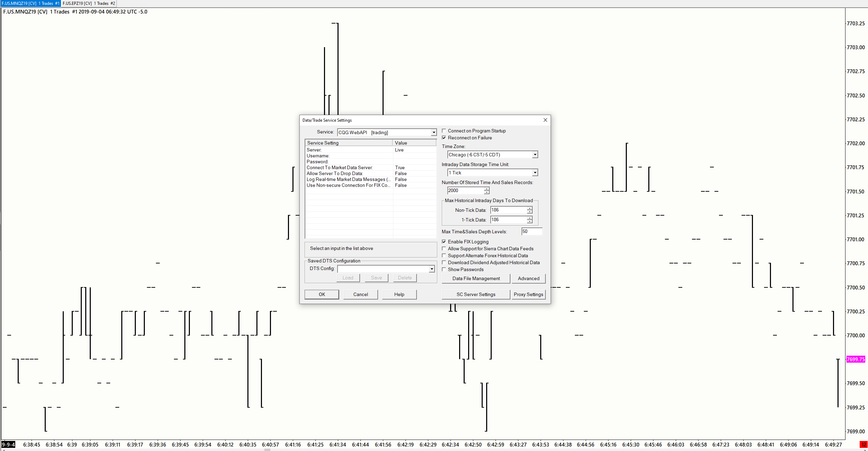Select the Username row in settings list
This screenshot has height=451, width=868.
(348, 156)
